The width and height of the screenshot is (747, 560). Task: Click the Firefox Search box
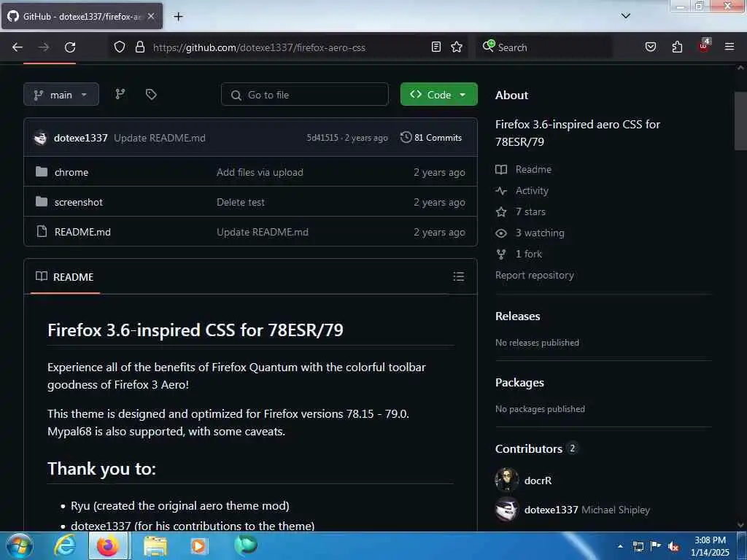coord(545,47)
